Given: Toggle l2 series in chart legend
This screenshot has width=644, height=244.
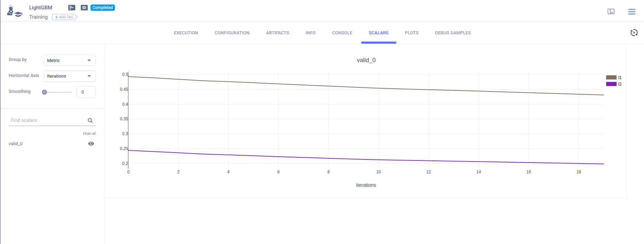Looking at the screenshot, I should [x=614, y=84].
